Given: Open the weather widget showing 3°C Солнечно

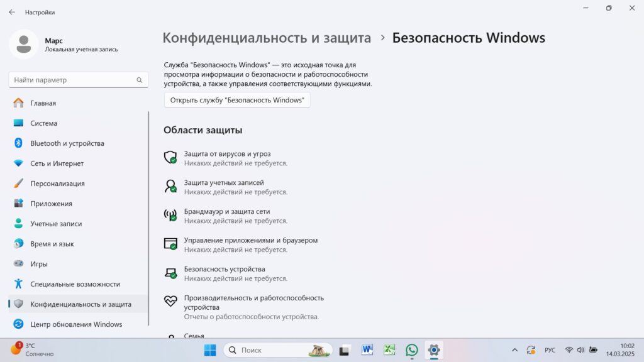Looking at the screenshot, I should click(33, 349).
